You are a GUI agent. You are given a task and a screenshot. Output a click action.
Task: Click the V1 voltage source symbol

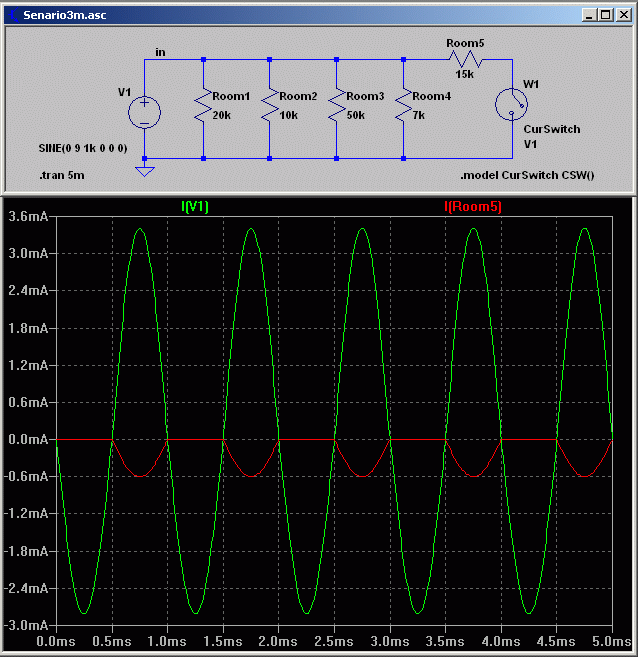(145, 112)
